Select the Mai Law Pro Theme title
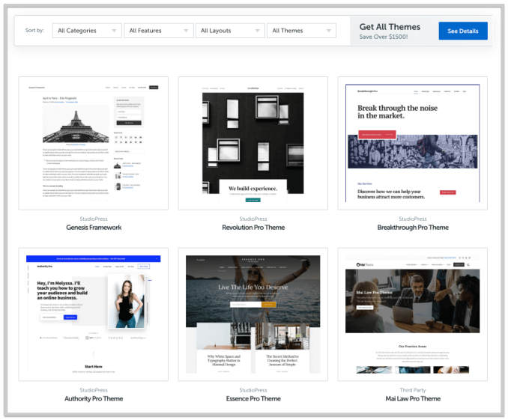 point(413,399)
